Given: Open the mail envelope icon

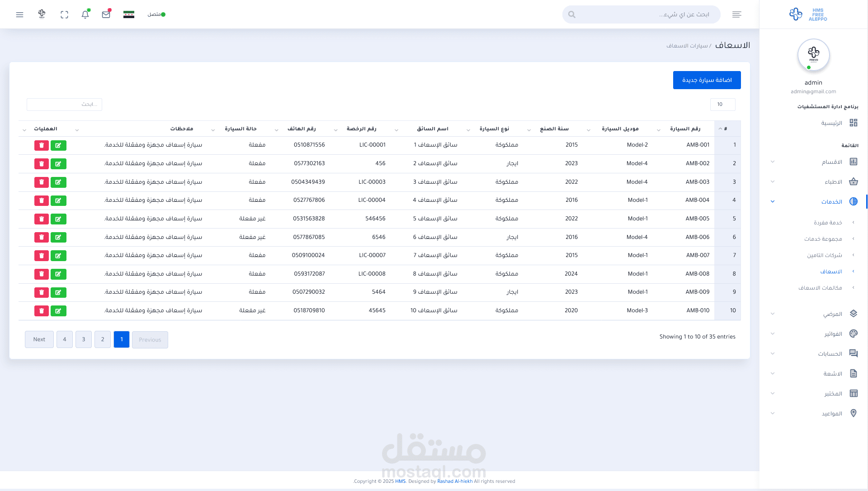Looking at the screenshot, I should point(106,14).
